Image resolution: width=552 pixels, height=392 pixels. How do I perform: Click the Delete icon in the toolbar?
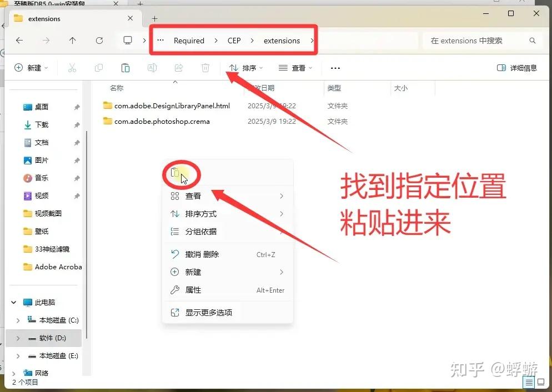tap(205, 67)
